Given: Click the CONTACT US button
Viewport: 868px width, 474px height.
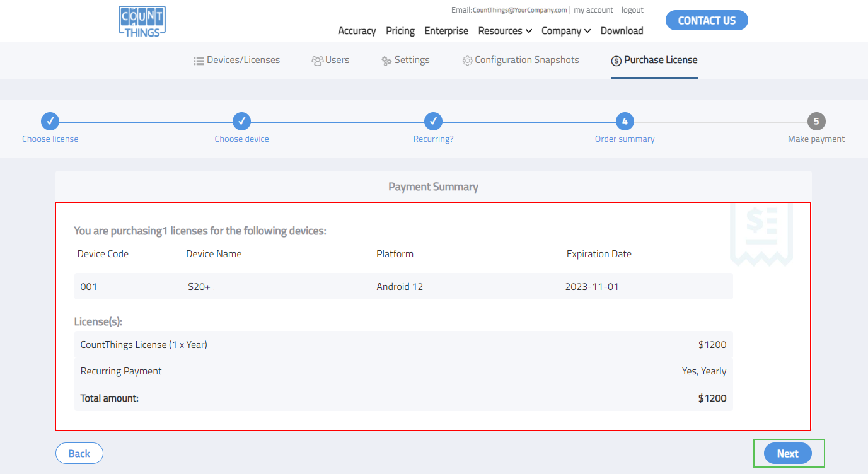Looking at the screenshot, I should coord(707,20).
